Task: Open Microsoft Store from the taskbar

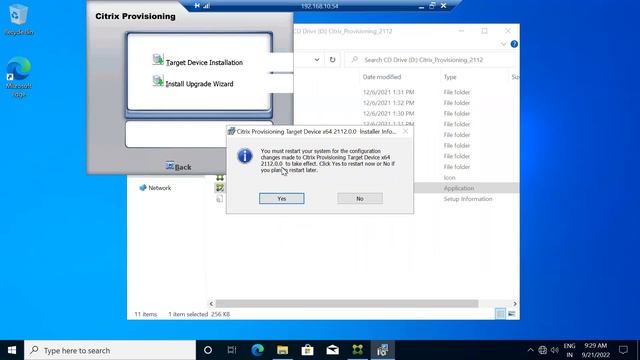Action: 307,350
